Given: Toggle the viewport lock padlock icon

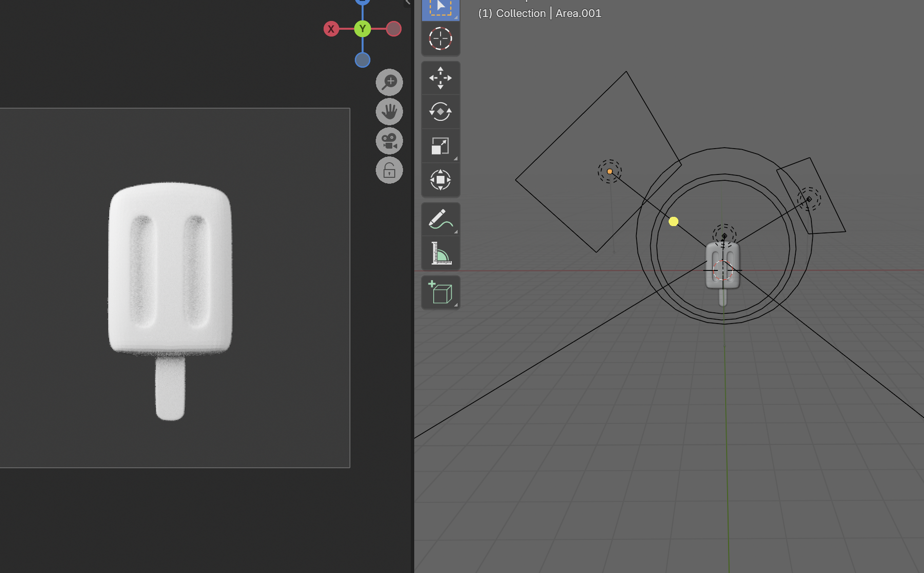Looking at the screenshot, I should [389, 170].
